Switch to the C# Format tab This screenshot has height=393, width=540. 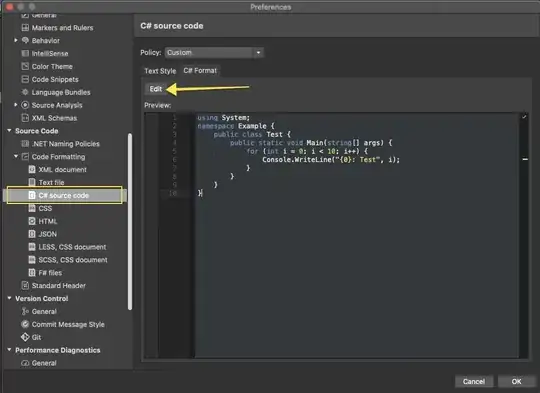pyautogui.click(x=200, y=71)
